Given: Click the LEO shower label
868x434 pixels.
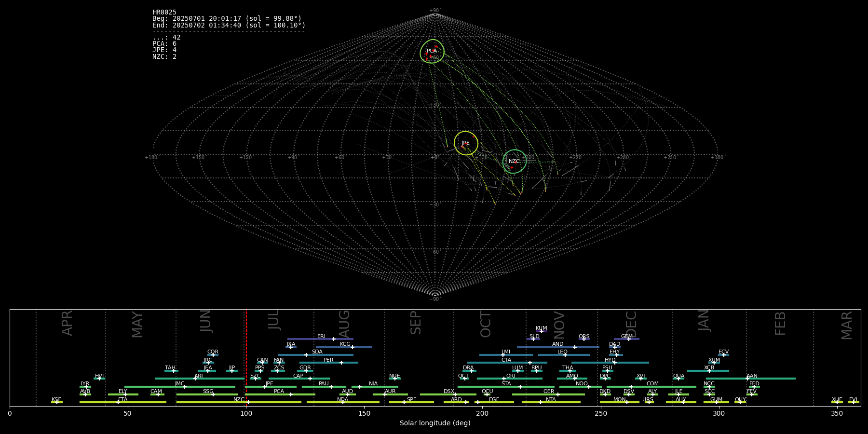Looking at the screenshot, I should click(563, 352).
